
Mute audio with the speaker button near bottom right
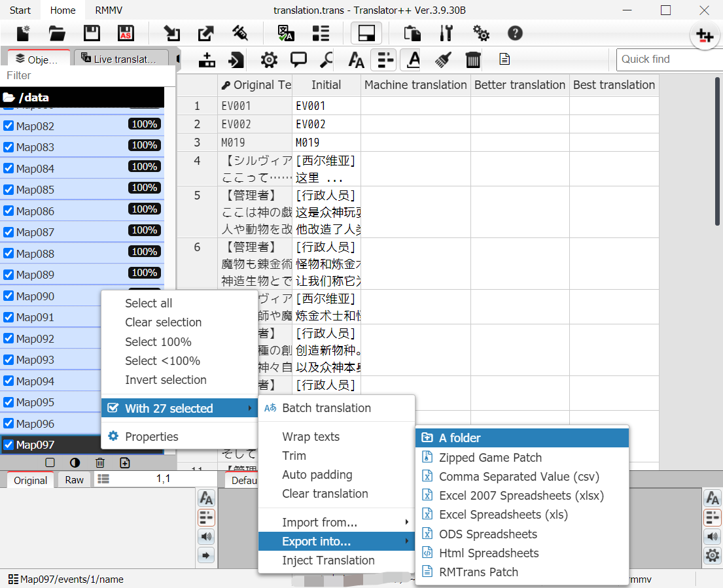(713, 536)
